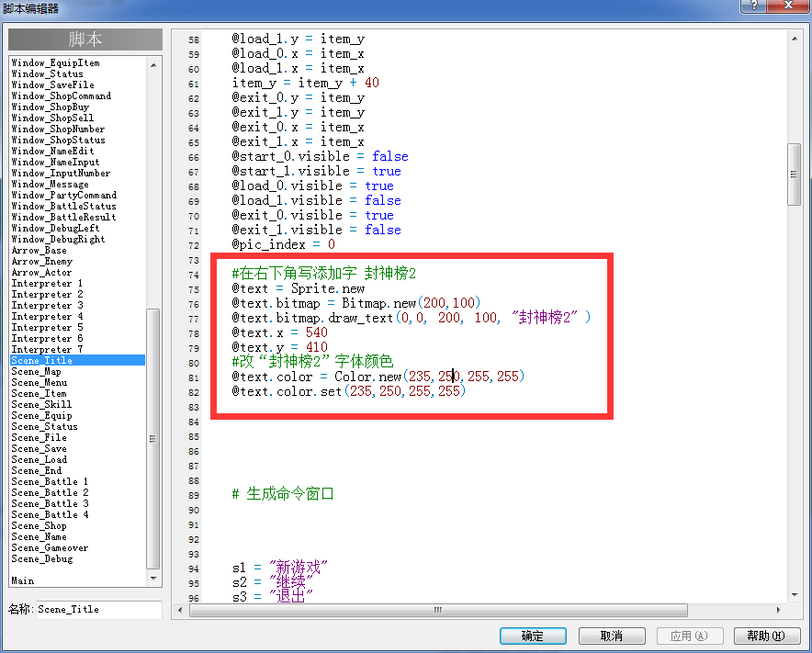Click the code line 'item_y = item_y + 40'
812x653 pixels.
[306, 83]
